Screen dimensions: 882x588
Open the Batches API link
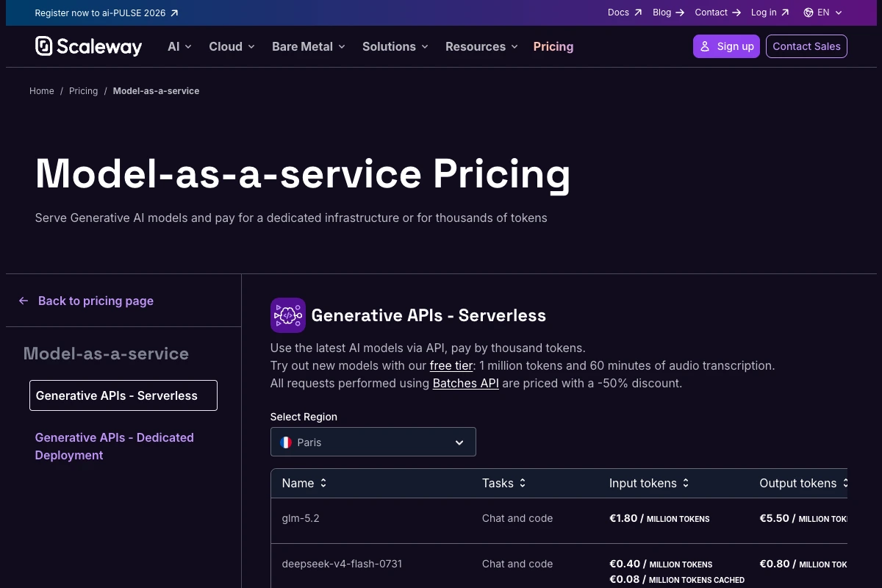pyautogui.click(x=466, y=383)
